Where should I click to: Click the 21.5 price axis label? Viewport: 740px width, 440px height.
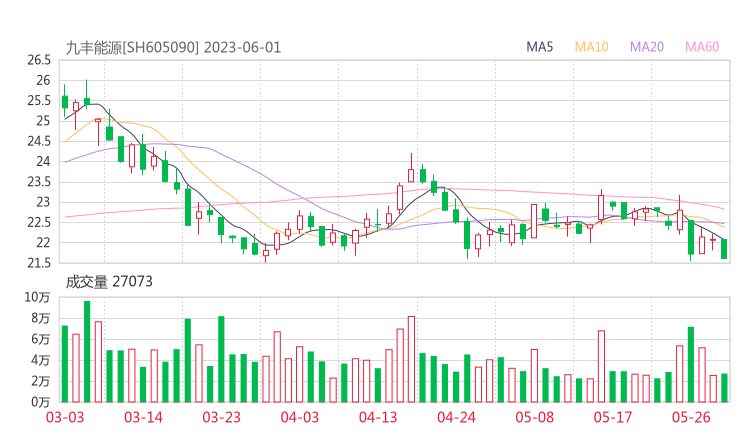pos(39,263)
